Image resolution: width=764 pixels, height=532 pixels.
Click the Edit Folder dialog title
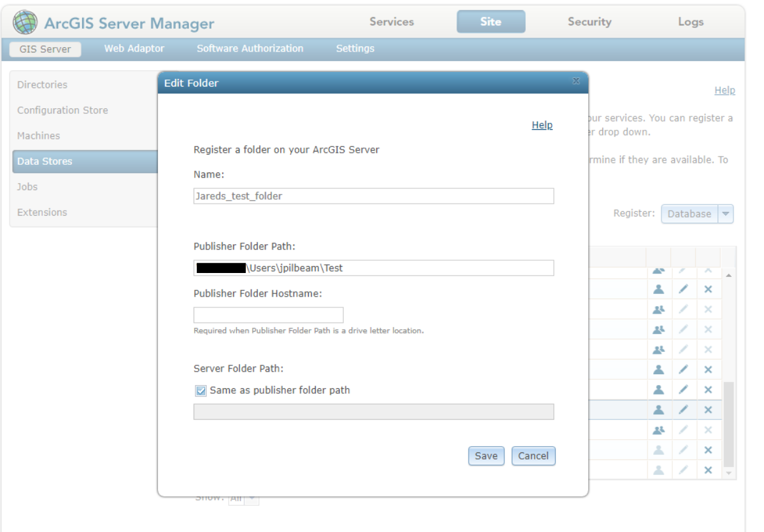tap(191, 83)
